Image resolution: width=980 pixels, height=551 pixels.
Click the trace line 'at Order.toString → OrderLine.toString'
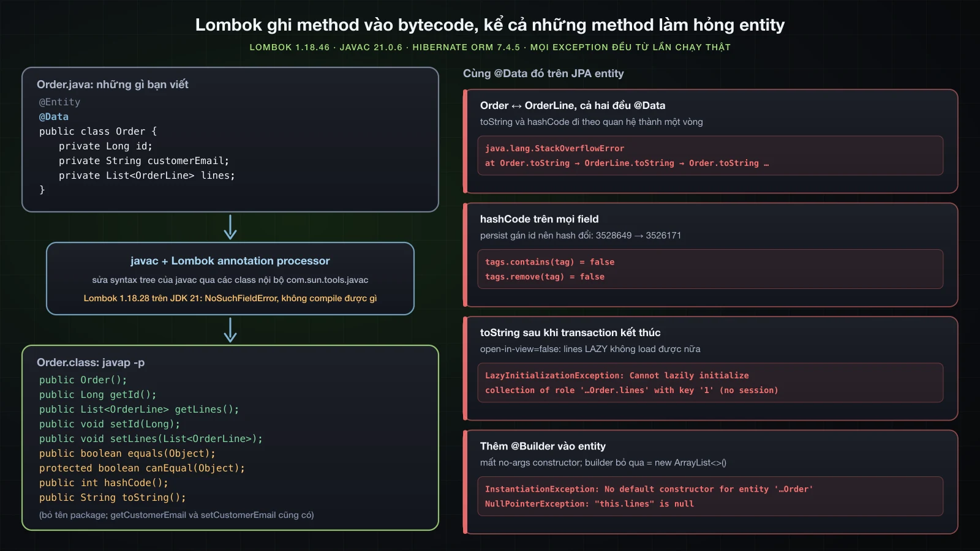(x=627, y=163)
